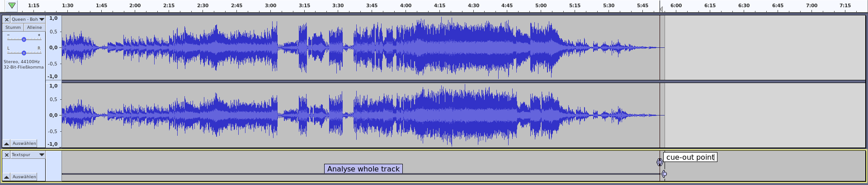Select the 'Analyse whole track' label
This screenshot has width=868, height=185.
click(363, 169)
